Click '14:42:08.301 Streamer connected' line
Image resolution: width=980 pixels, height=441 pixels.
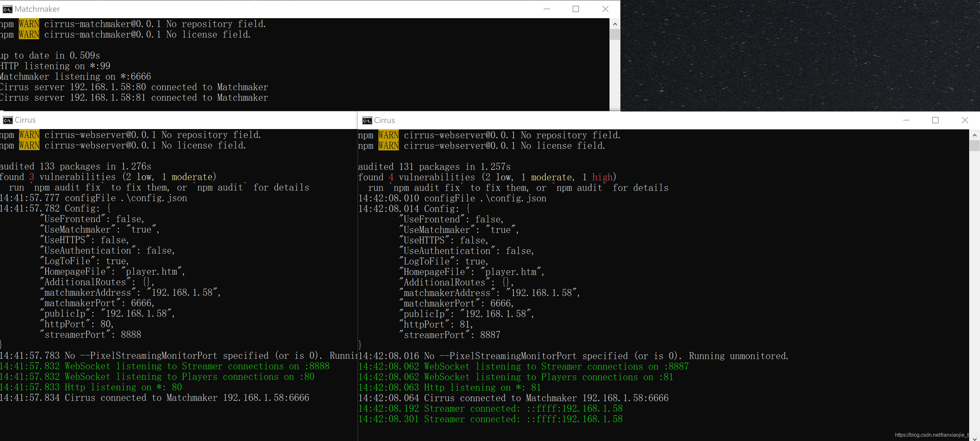point(491,420)
